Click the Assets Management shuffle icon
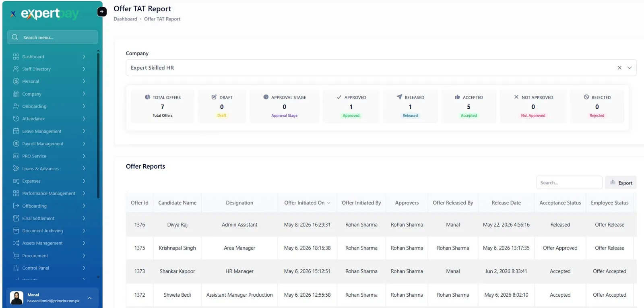Screen dimensions: 644x308 click(x=16, y=243)
